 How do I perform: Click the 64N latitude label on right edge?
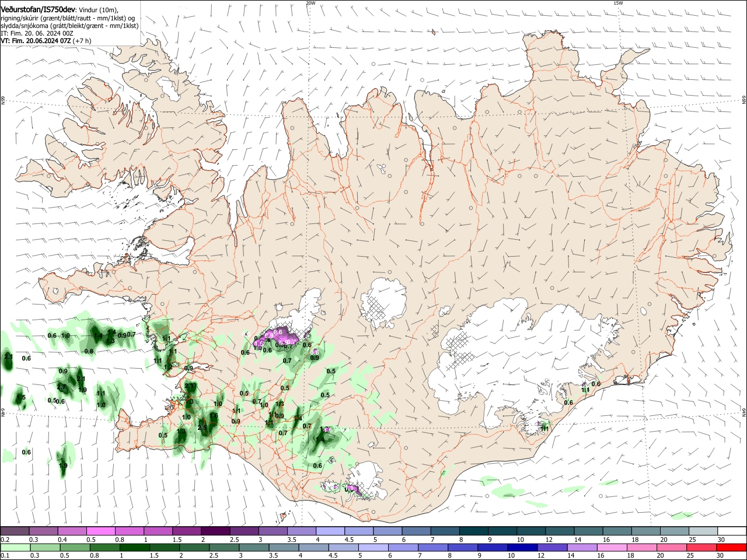point(744,411)
